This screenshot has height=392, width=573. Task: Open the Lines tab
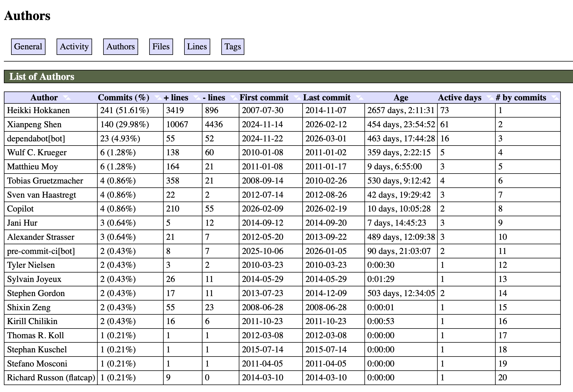[197, 47]
